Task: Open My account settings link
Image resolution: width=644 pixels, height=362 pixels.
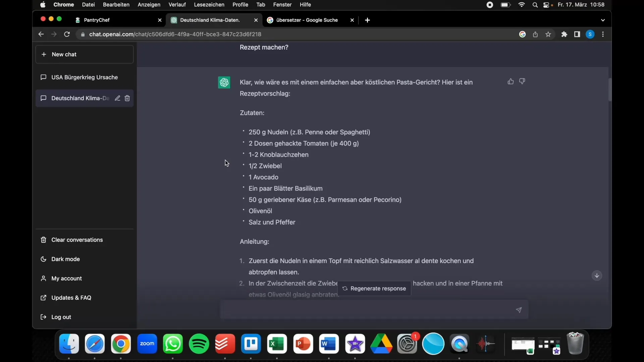Action: [x=66, y=278]
